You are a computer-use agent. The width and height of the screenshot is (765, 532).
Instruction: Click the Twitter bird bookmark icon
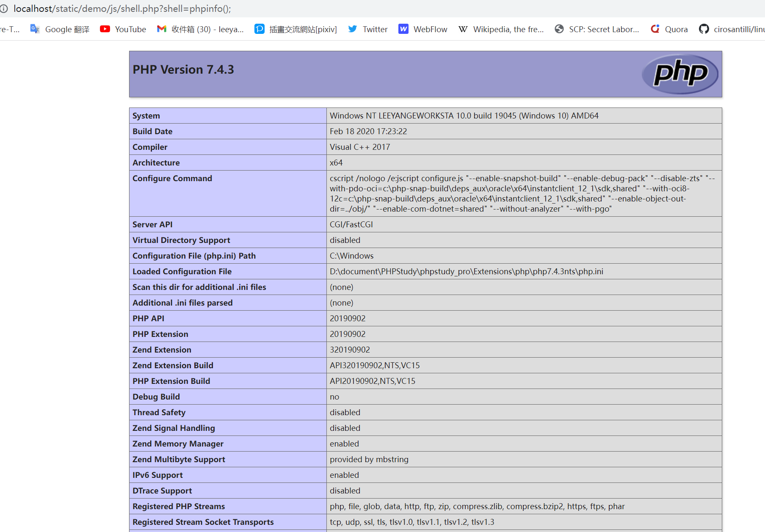click(x=352, y=29)
